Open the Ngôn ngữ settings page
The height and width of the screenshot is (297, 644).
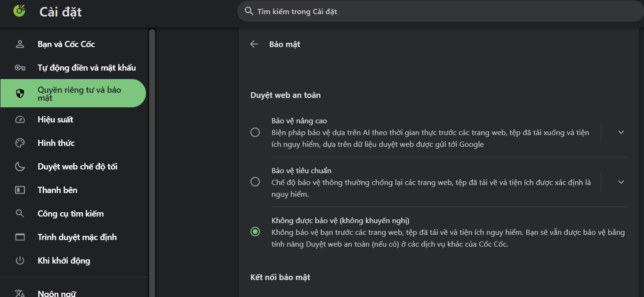(x=56, y=293)
